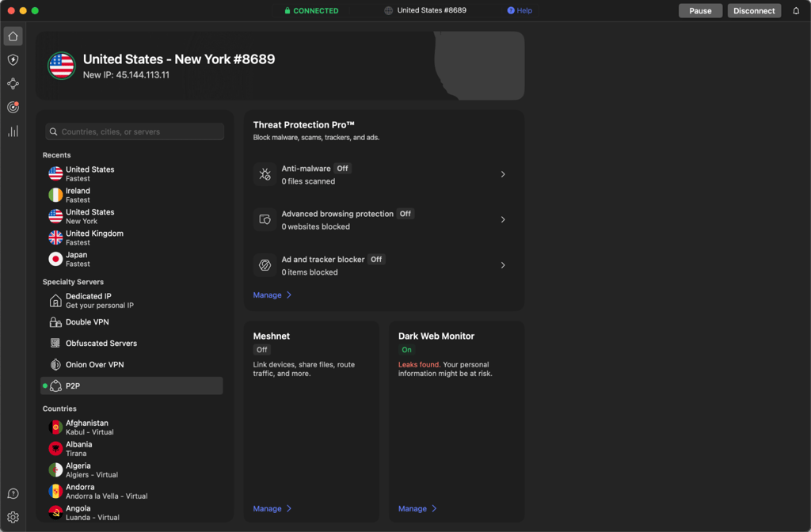
Task: Click the United Kingdom flag icon
Action: [55, 237]
